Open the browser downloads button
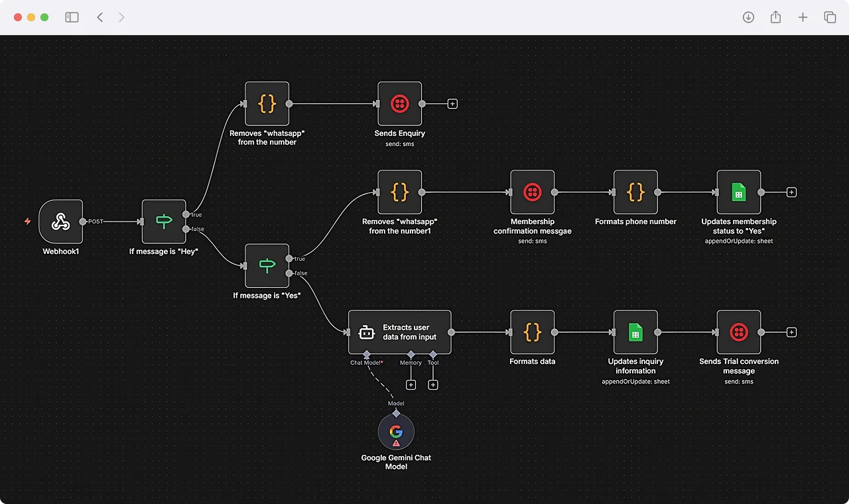 [748, 17]
